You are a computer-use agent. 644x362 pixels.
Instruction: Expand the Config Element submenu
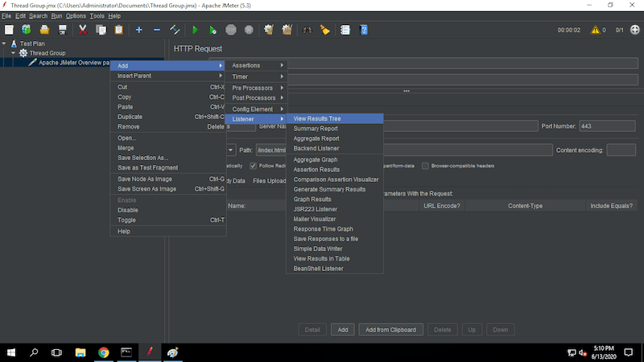256,109
